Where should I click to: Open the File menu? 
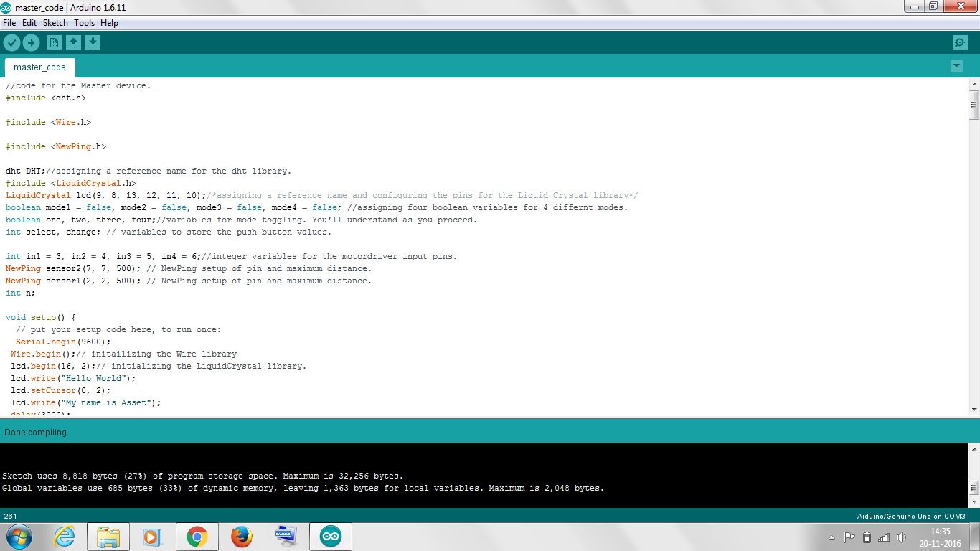(x=9, y=23)
